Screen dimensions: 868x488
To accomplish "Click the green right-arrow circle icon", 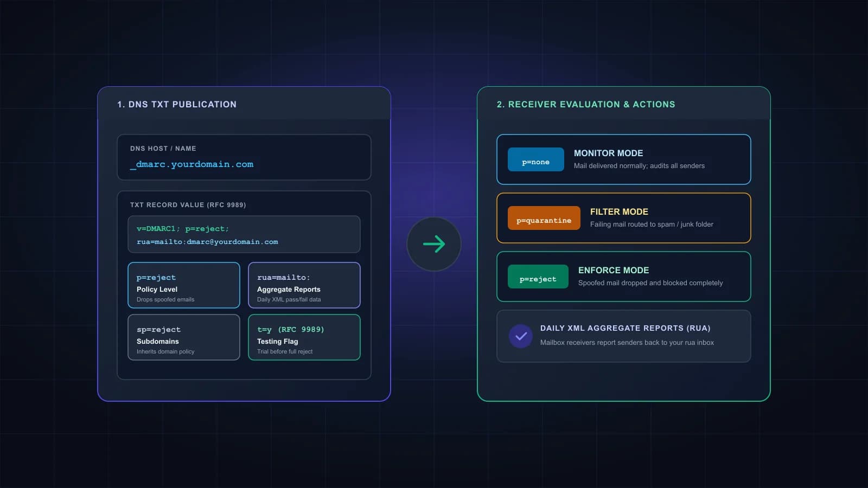I will click(x=434, y=244).
